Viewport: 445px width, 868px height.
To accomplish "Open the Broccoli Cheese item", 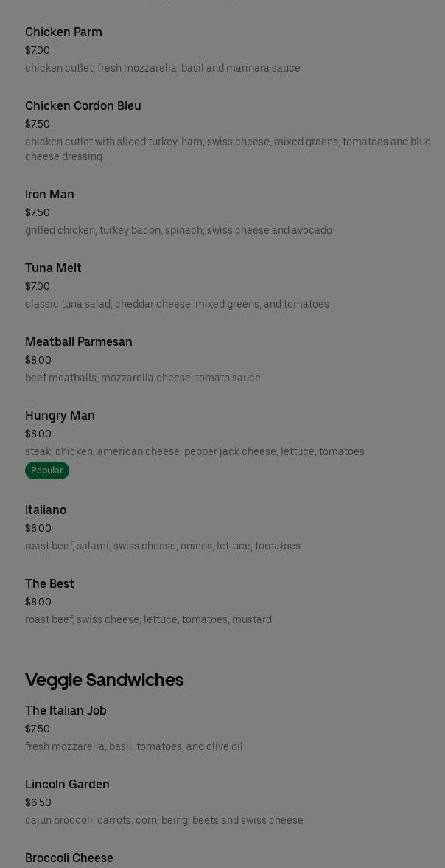I will pyautogui.click(x=69, y=858).
